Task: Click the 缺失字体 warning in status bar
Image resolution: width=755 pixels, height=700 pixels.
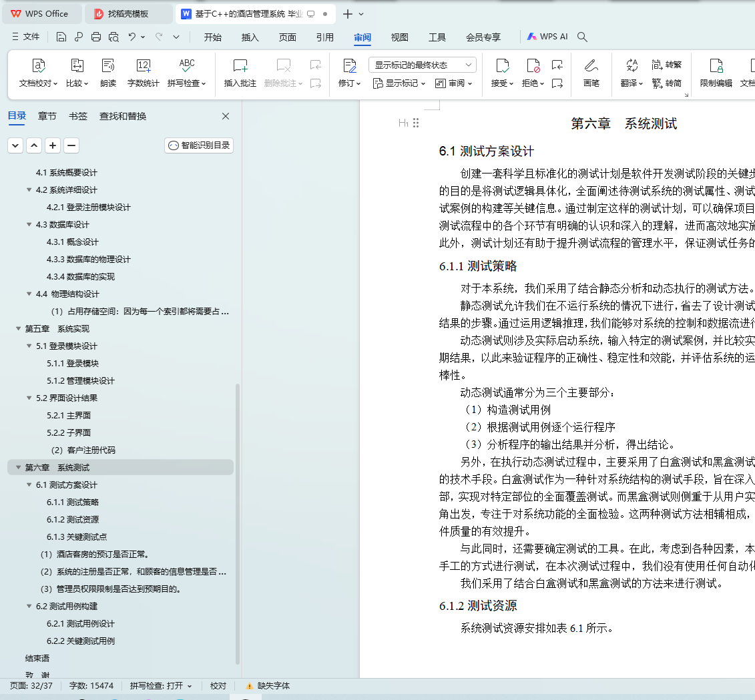Action: tap(268, 685)
